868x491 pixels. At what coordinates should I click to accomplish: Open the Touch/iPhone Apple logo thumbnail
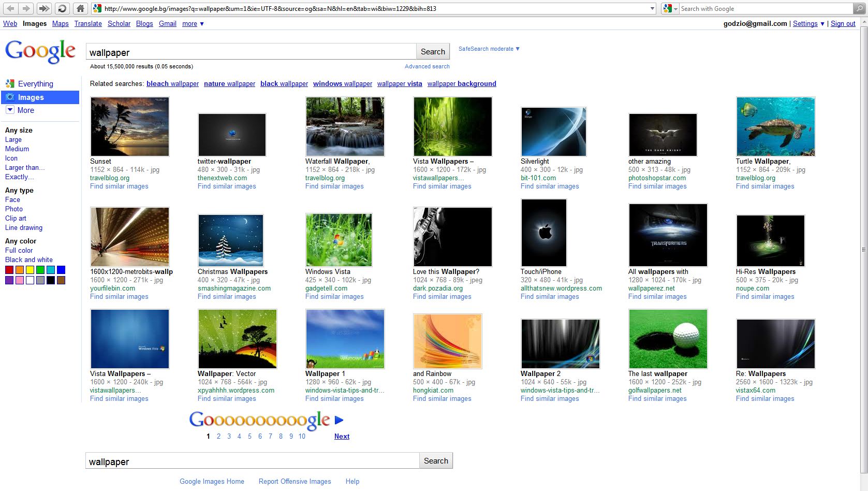(x=544, y=233)
